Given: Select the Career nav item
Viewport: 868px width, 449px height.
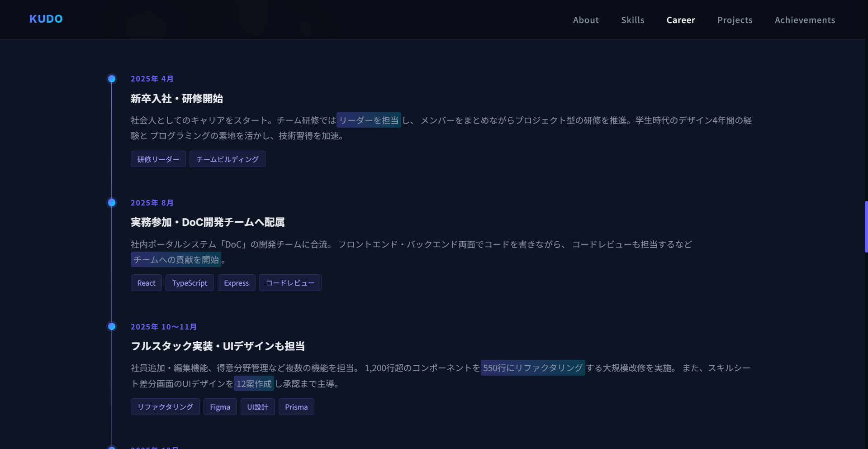Looking at the screenshot, I should click(681, 20).
